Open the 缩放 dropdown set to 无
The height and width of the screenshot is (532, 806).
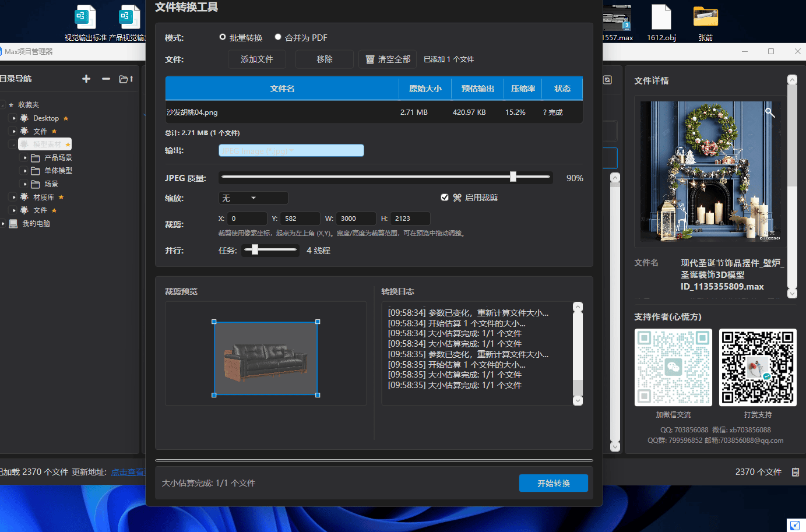point(253,198)
